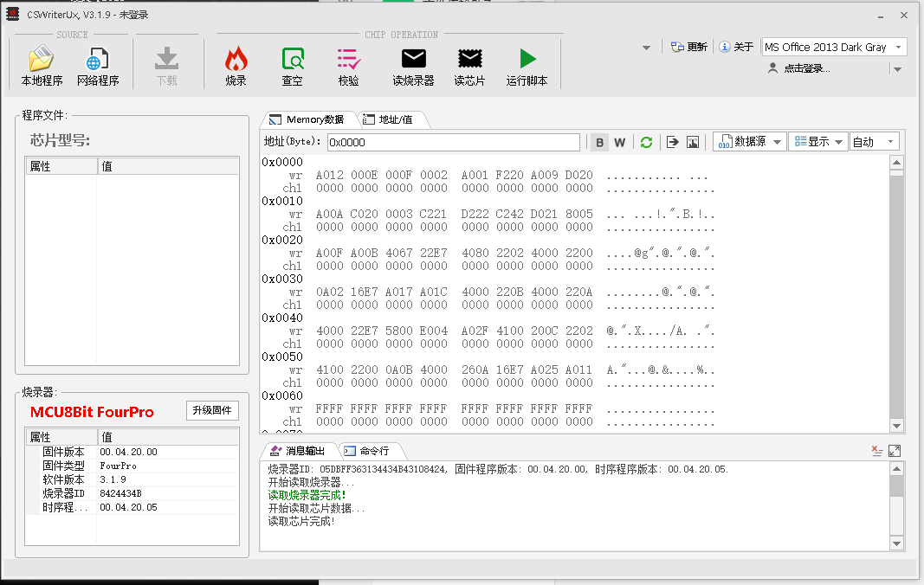Image resolution: width=924 pixels, height=585 pixels.
Task: Minimize the CSWriterUx window
Action: click(881, 16)
